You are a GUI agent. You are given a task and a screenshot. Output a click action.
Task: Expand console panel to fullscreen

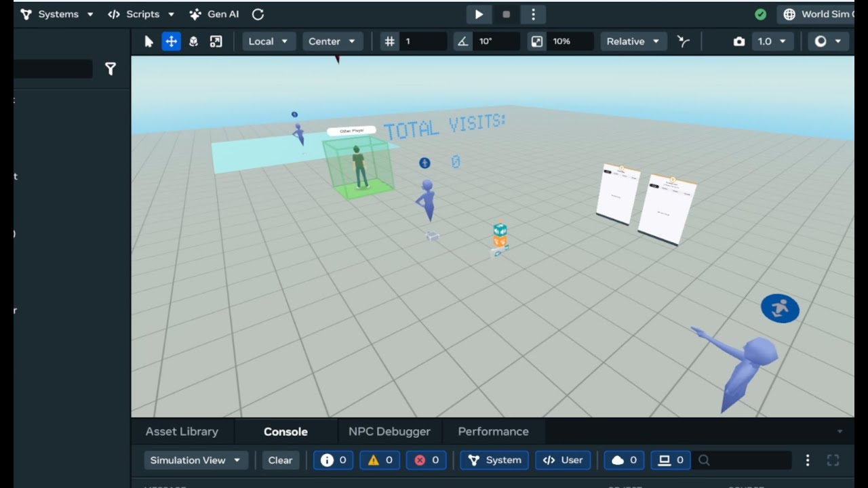833,460
